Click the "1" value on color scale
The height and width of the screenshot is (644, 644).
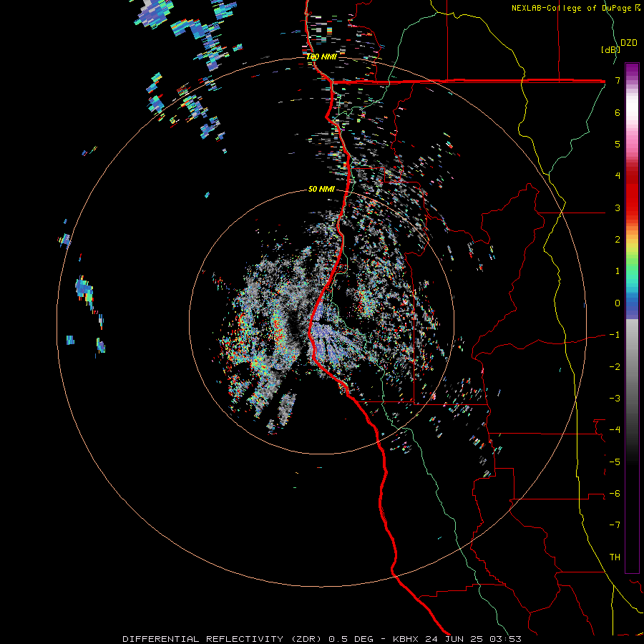[618, 271]
